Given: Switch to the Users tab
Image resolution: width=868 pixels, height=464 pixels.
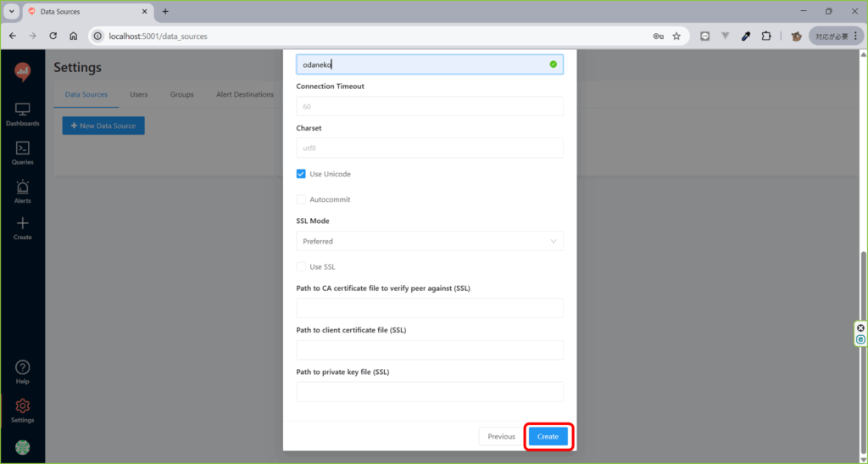Looking at the screenshot, I should point(138,94).
